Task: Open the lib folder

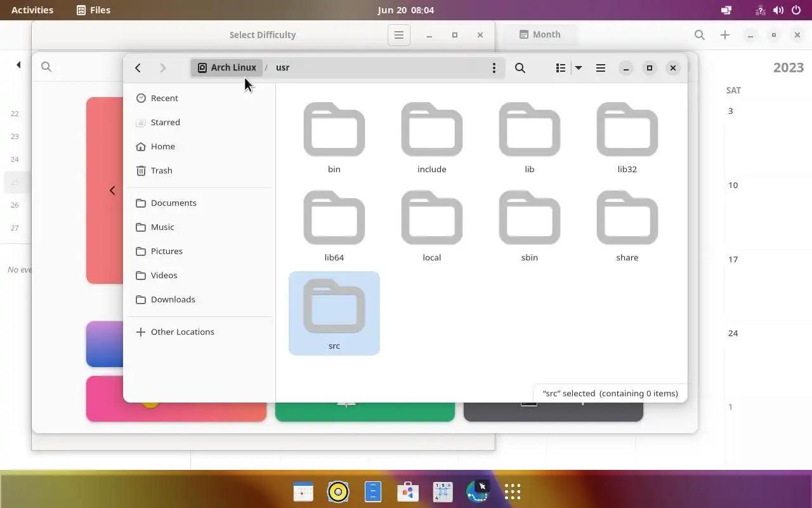Action: coord(530,137)
